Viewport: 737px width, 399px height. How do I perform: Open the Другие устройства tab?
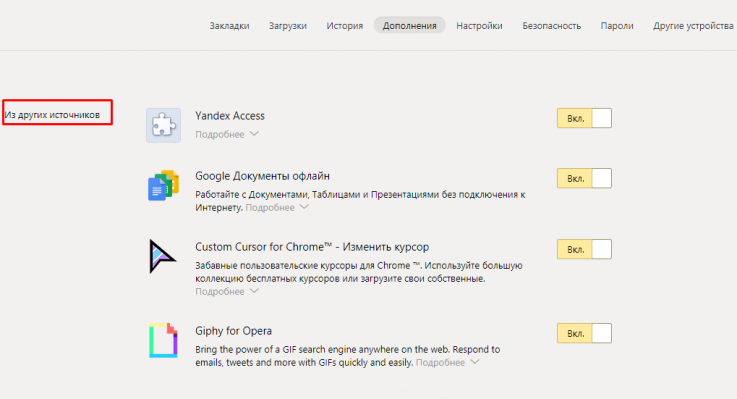(x=693, y=26)
